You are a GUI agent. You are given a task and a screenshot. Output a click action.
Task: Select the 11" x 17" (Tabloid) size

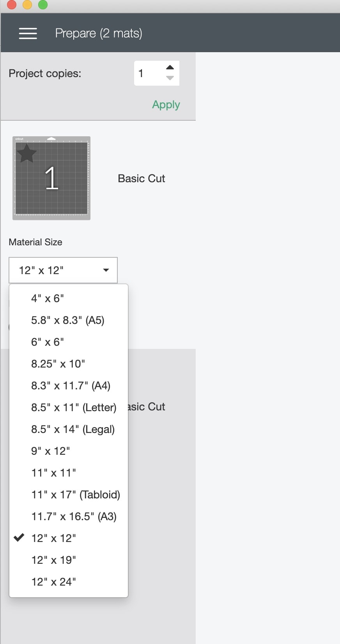(x=76, y=494)
